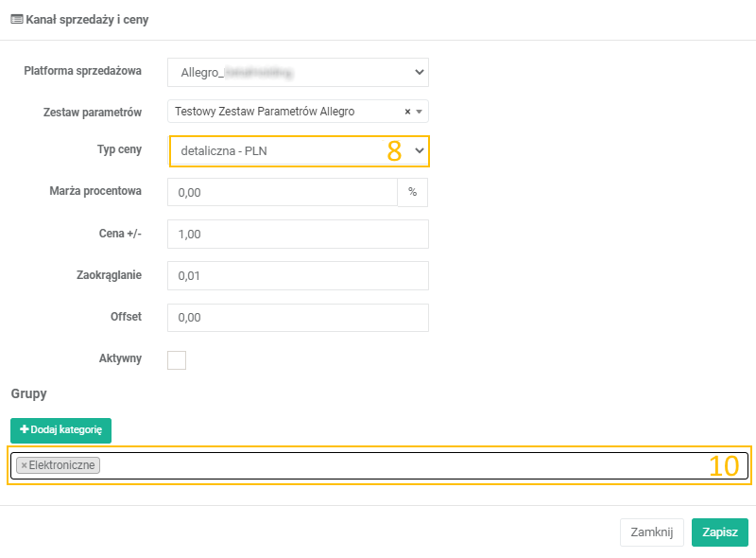Focus the Marża procentowa input field
756x558 pixels.
click(282, 192)
